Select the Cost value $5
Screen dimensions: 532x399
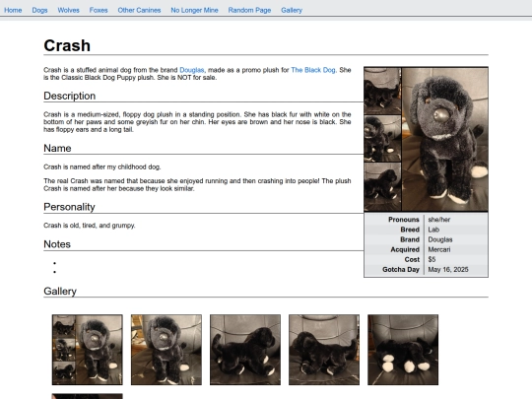click(432, 259)
